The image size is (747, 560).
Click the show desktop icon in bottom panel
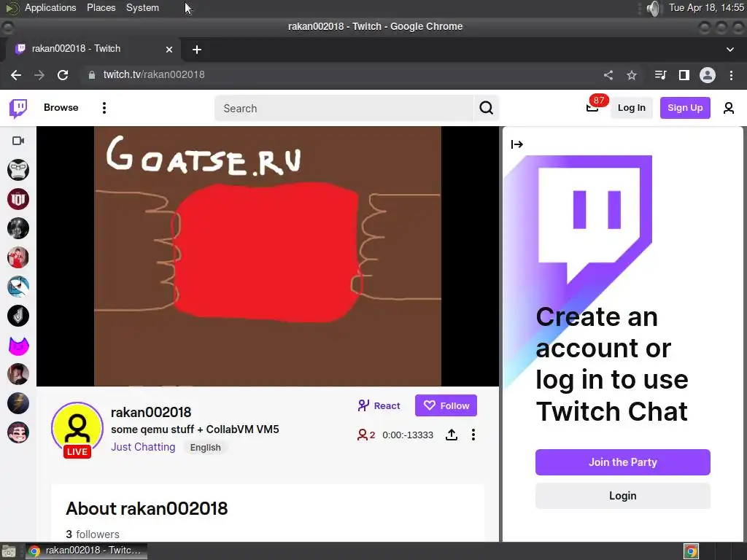pyautogui.click(x=9, y=551)
